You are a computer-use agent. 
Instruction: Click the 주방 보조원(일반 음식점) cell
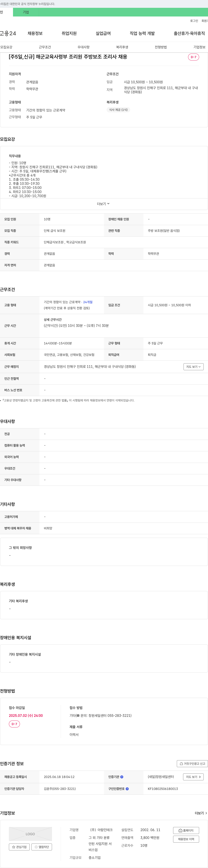click(x=164, y=231)
